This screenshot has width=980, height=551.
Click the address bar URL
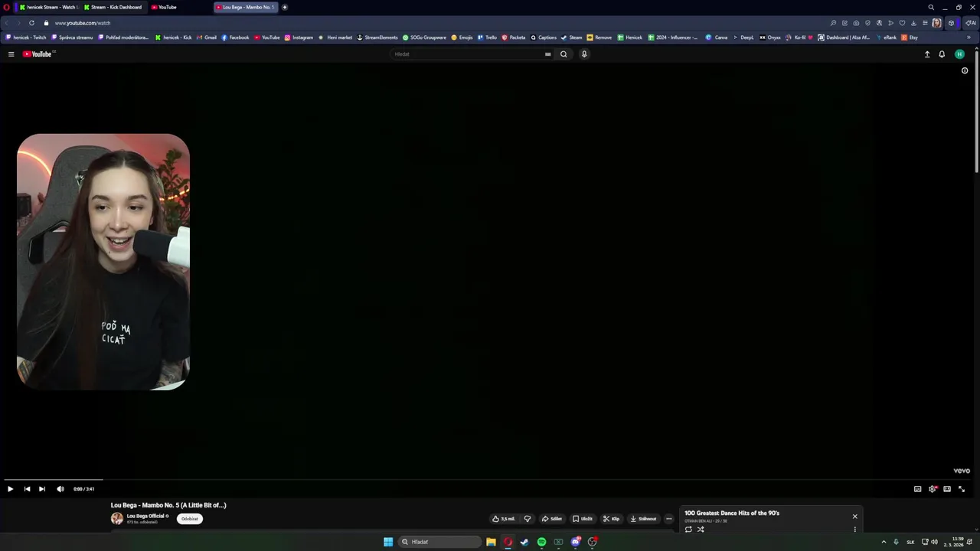83,23
